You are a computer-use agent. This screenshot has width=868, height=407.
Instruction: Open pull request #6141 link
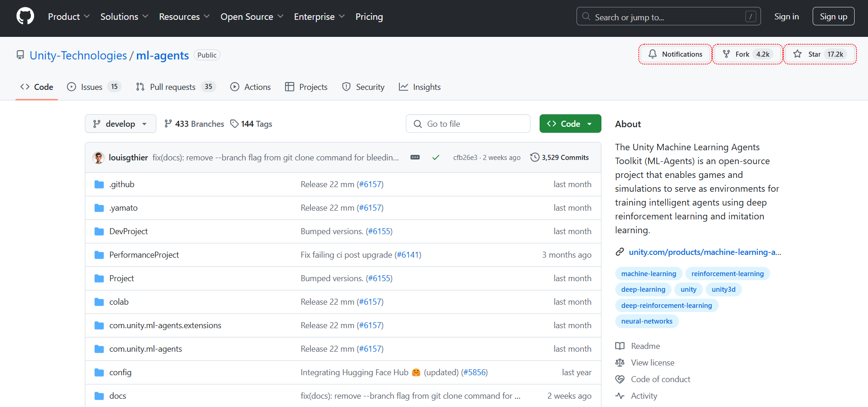click(x=408, y=255)
